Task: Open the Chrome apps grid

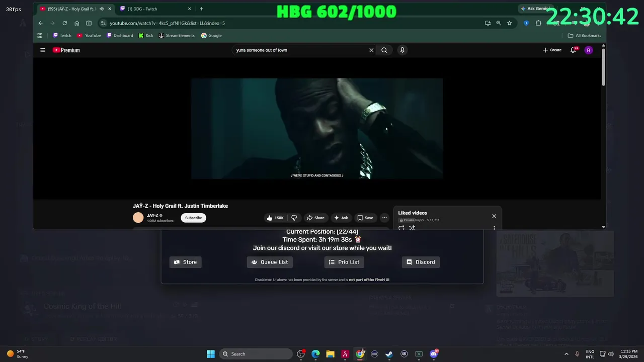Action: tap(40, 36)
